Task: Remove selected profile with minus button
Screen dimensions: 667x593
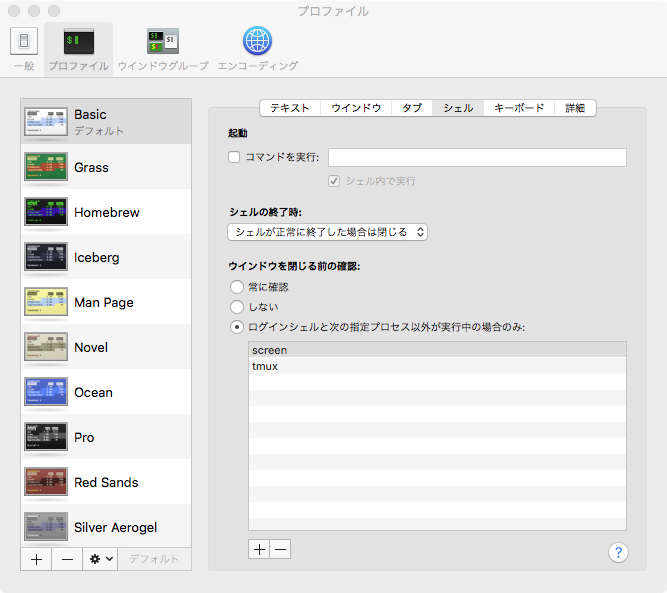Action: (x=67, y=559)
